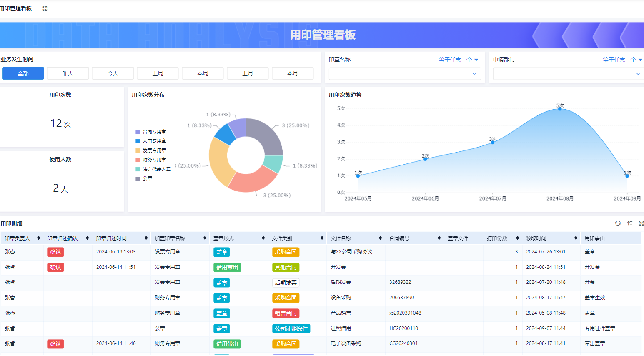Filter by 本月

click(x=293, y=73)
